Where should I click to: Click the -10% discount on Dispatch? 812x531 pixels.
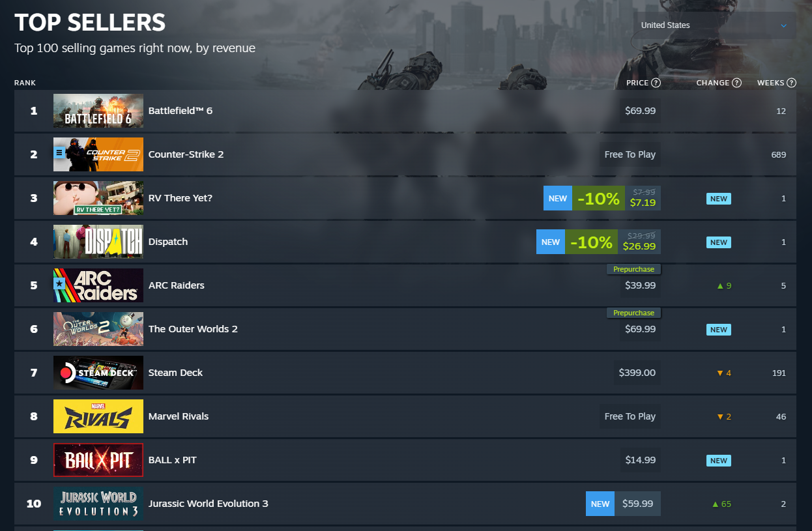coord(591,242)
